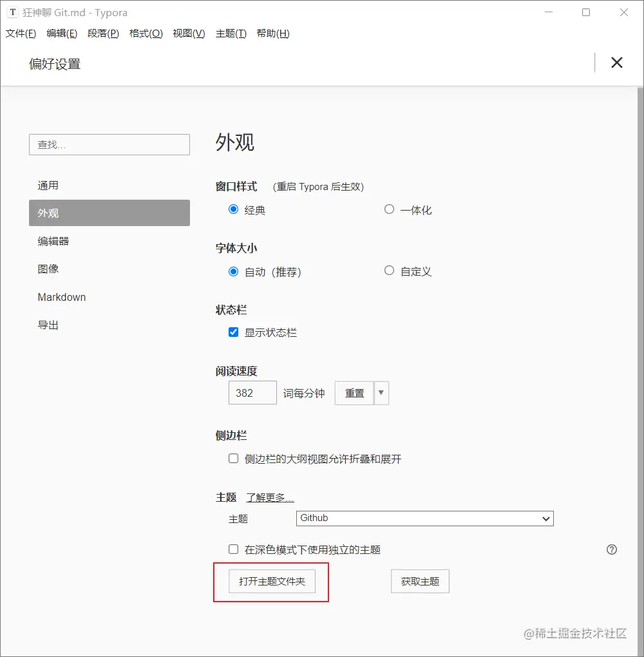Select the 经典 window style radio button
Screen dimensions: 644x657
click(x=233, y=209)
